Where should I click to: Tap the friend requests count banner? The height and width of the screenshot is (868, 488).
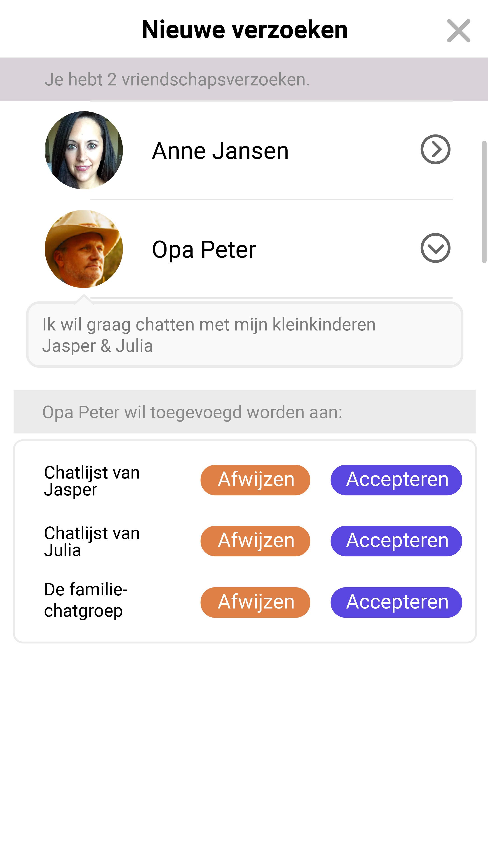pyautogui.click(x=244, y=80)
